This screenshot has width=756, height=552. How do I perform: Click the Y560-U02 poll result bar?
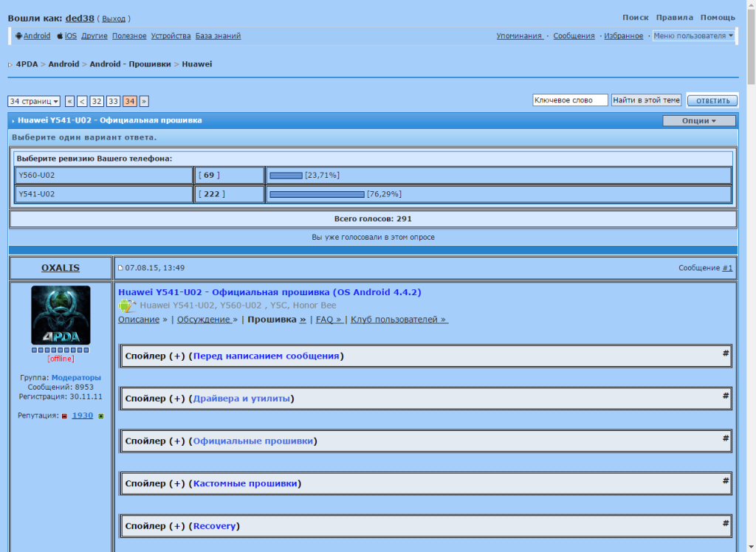(286, 176)
